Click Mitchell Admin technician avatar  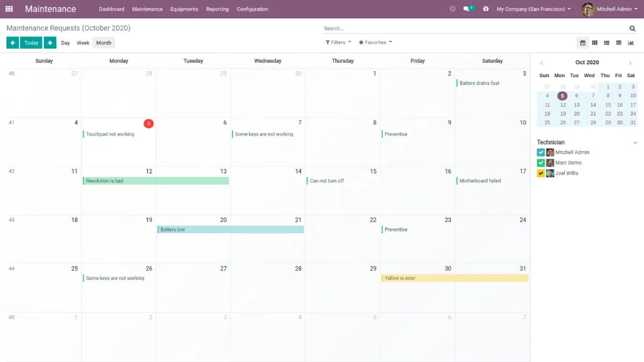550,152
